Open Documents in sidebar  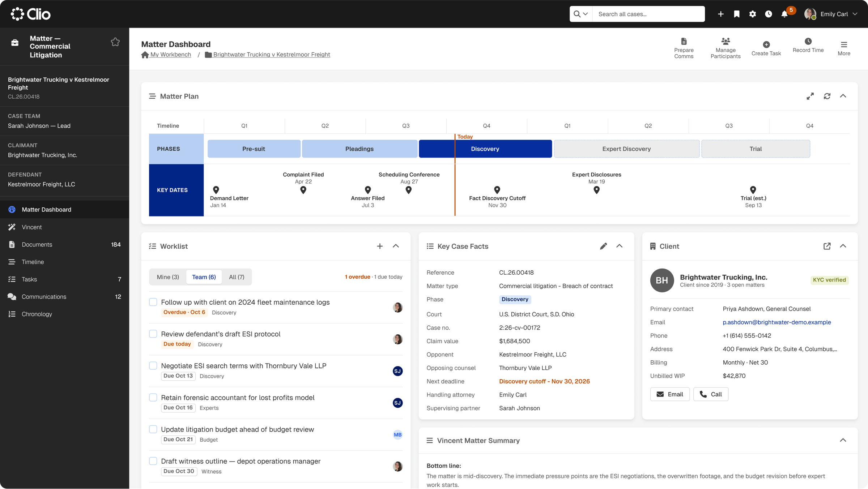pos(64,244)
